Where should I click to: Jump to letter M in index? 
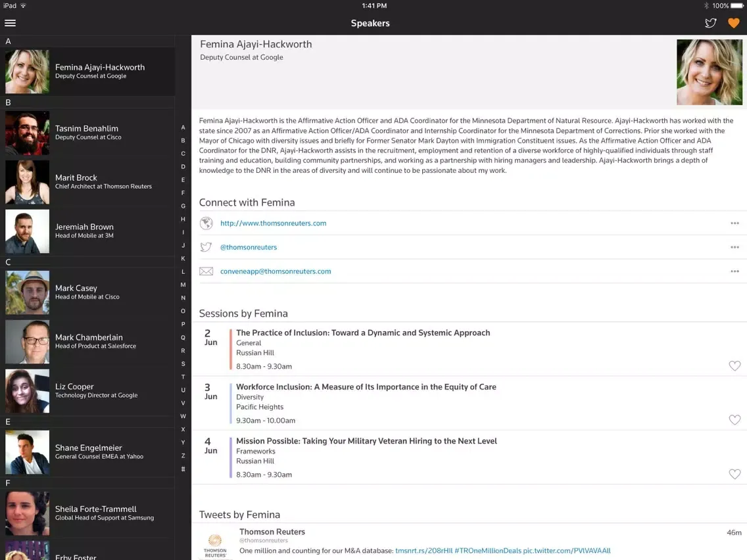(183, 285)
